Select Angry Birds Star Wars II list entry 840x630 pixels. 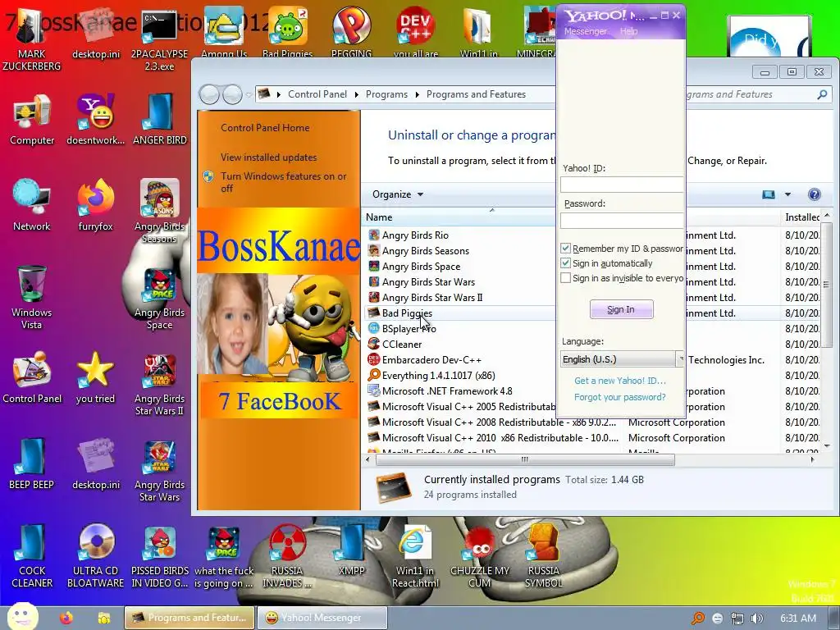431,297
